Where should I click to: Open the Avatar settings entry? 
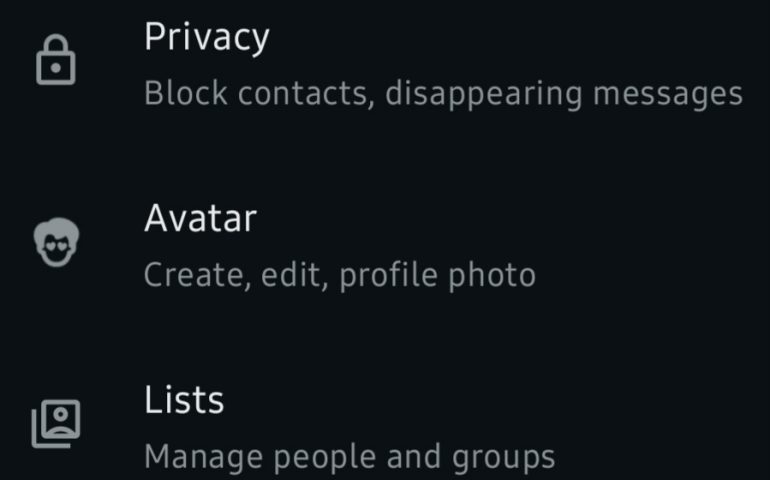[x=400, y=245]
